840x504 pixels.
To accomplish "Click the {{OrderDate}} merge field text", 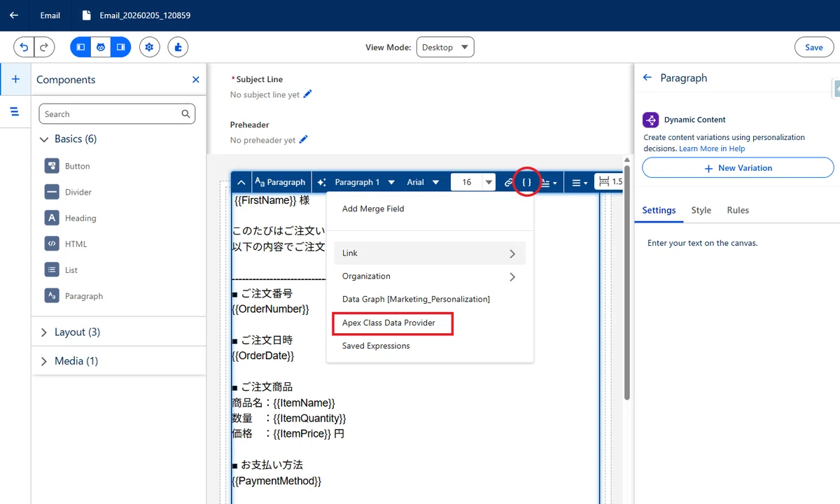I will click(263, 356).
